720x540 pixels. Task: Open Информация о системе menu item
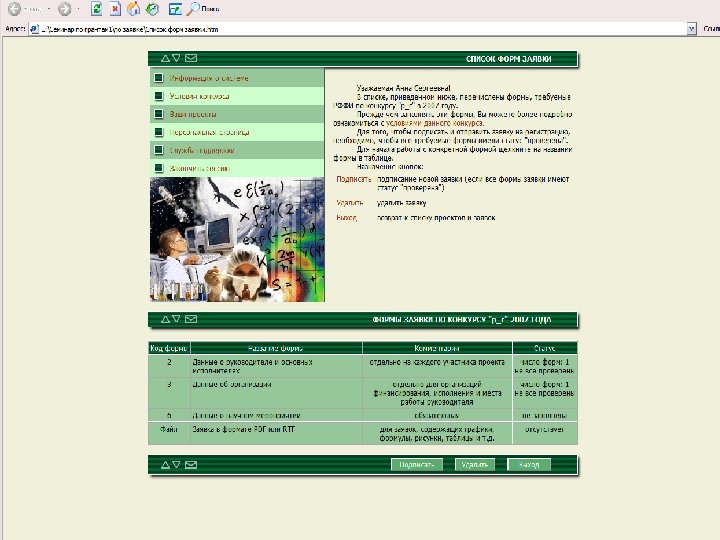tap(237, 78)
